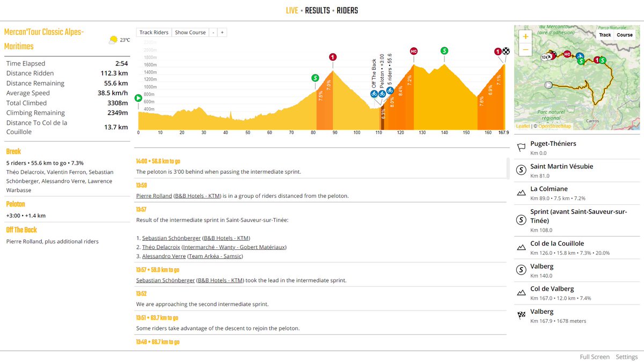Switch the map to Course mode

pyautogui.click(x=625, y=35)
